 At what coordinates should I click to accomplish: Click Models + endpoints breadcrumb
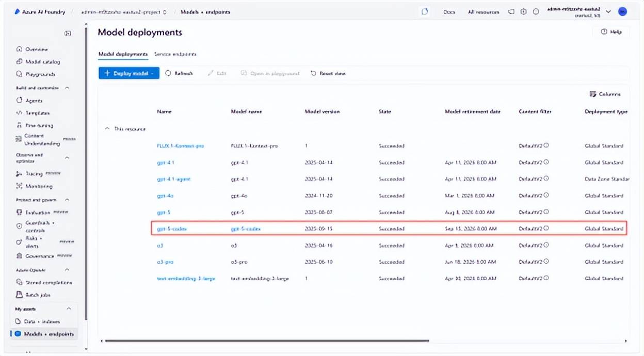tap(205, 12)
